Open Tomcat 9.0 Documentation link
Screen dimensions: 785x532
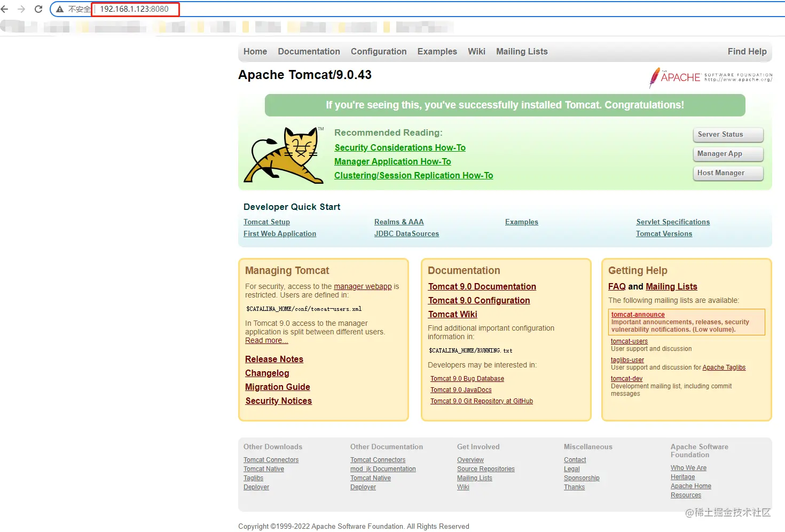482,286
